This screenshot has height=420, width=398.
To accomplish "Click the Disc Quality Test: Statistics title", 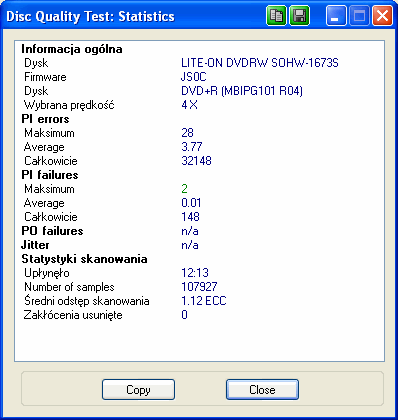I will tap(90, 16).
